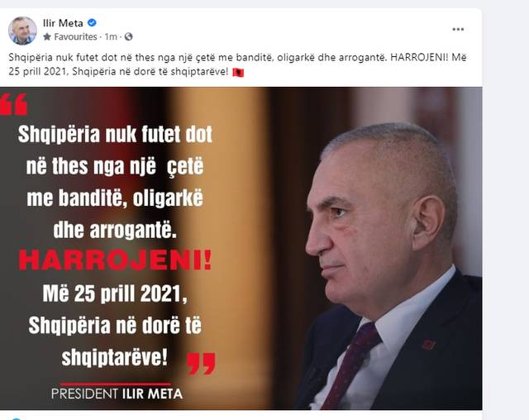Screen dimensions: 529x420
Task: Open the post options three-dot menu
Action: click(458, 29)
